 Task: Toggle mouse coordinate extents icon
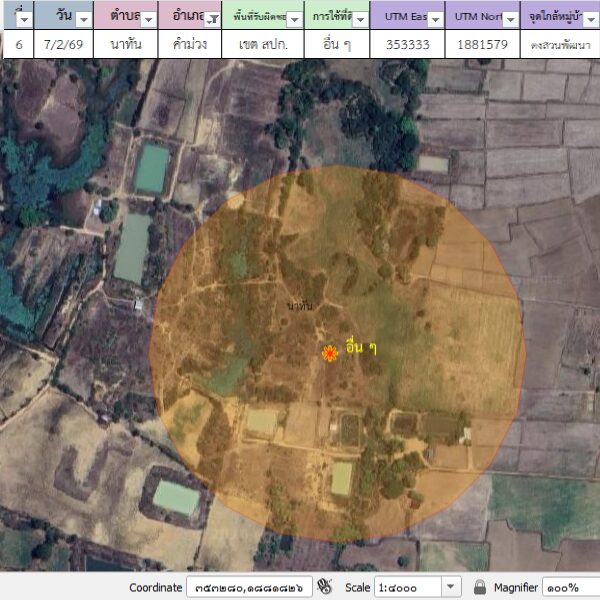[324, 587]
